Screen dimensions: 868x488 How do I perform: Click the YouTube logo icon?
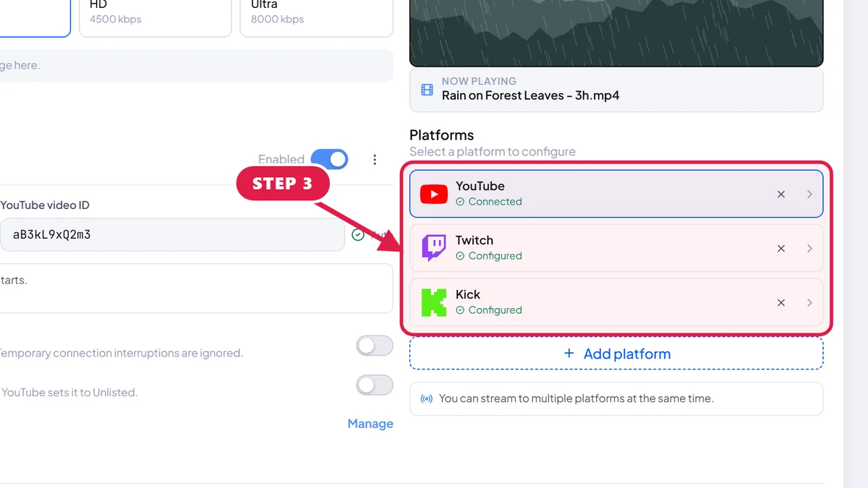point(434,194)
